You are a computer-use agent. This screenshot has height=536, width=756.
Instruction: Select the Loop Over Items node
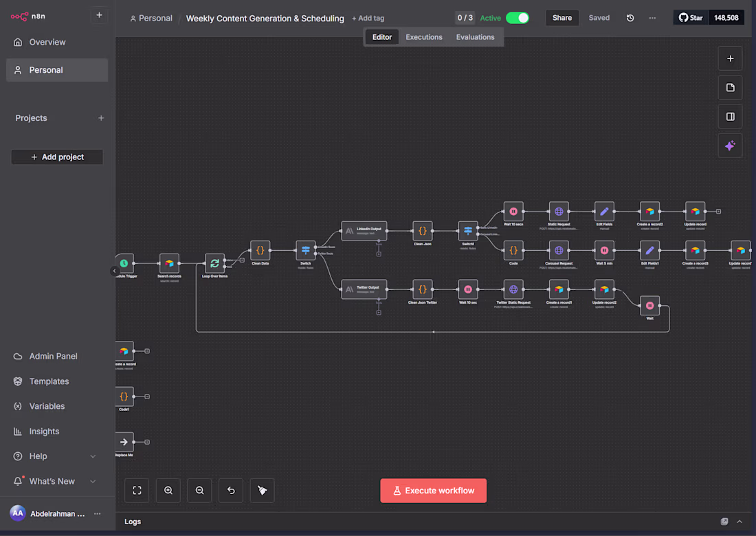214,263
